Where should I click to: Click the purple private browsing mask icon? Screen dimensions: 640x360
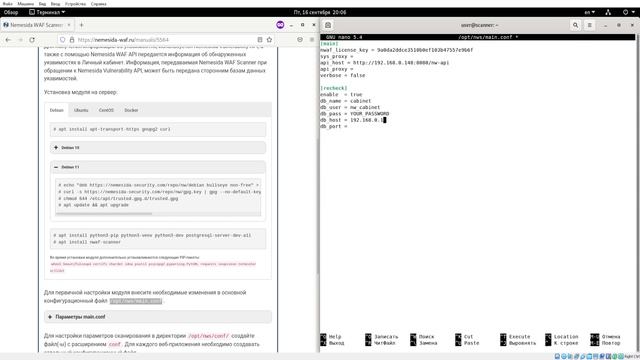(x=280, y=25)
